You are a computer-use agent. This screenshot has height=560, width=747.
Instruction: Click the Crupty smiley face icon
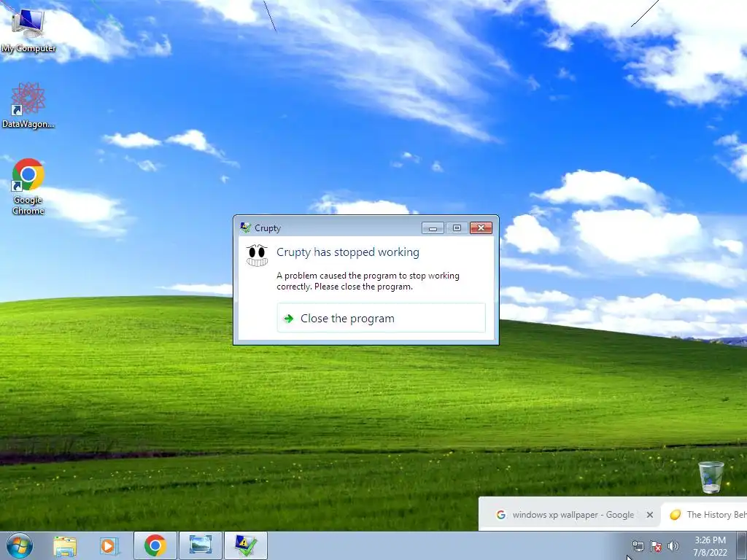pos(258,255)
